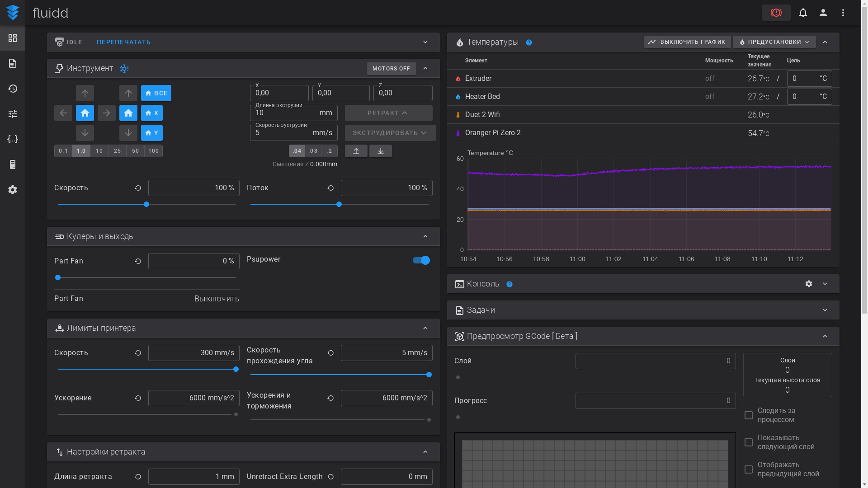Enable 'Следить за процессом' checkbox
The image size is (868, 488).
pos(749,415)
